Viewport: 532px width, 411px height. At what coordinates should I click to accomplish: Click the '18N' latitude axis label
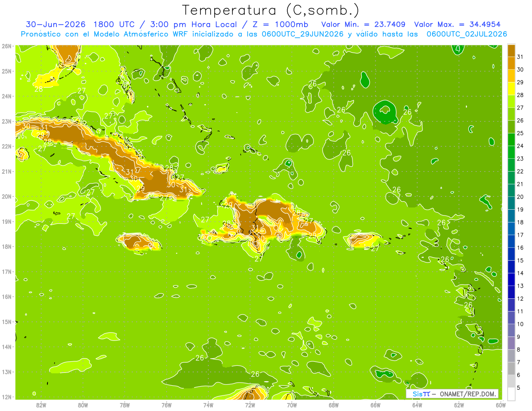(x=7, y=247)
